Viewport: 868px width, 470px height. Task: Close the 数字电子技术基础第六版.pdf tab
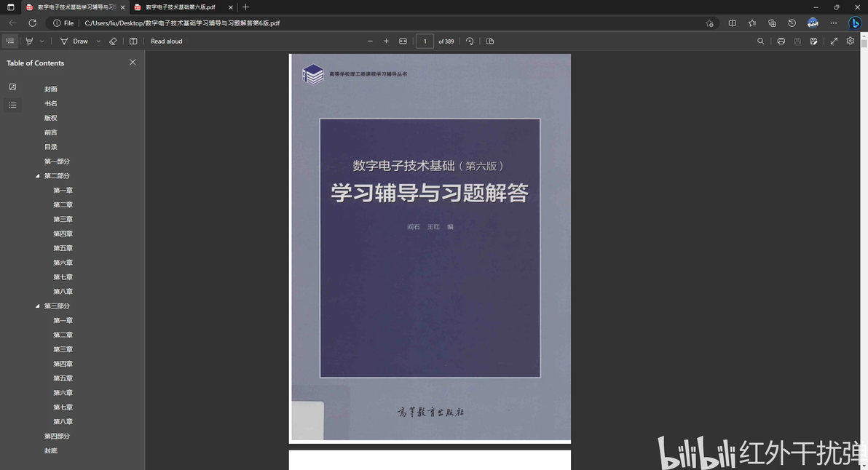[231, 7]
